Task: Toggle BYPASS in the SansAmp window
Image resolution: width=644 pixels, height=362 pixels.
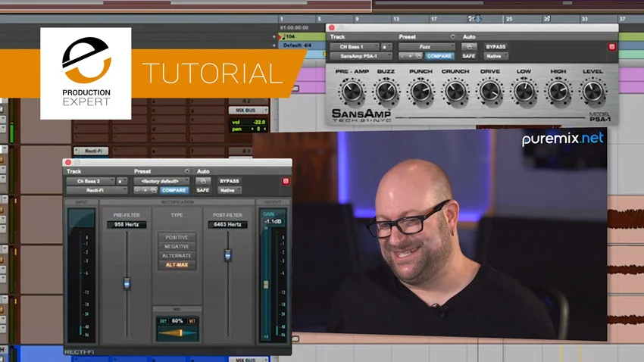Action: (496, 47)
